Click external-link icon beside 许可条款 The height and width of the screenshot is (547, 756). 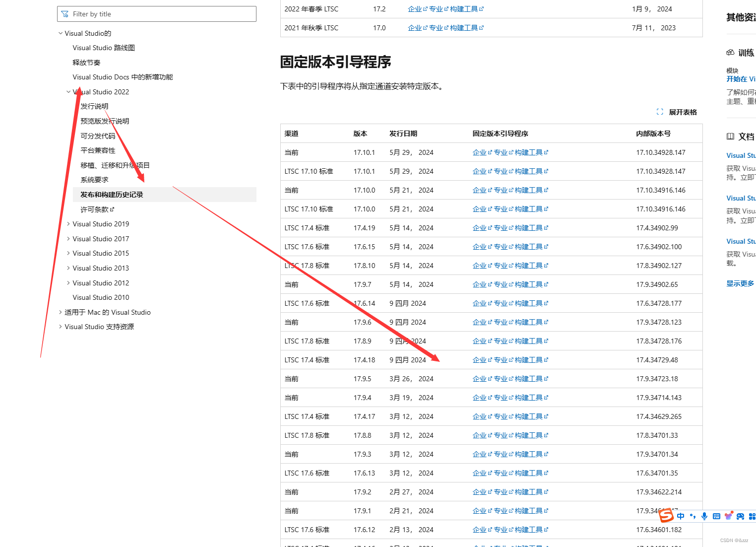point(112,209)
